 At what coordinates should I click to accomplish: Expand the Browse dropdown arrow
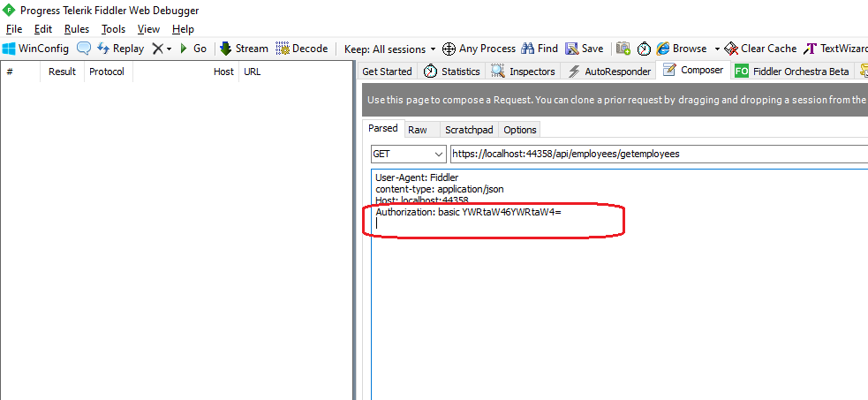(717, 49)
